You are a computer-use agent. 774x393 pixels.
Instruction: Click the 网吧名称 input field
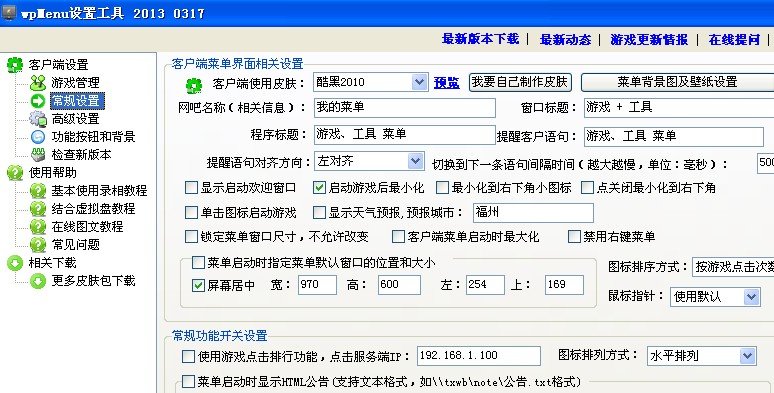tap(404, 108)
